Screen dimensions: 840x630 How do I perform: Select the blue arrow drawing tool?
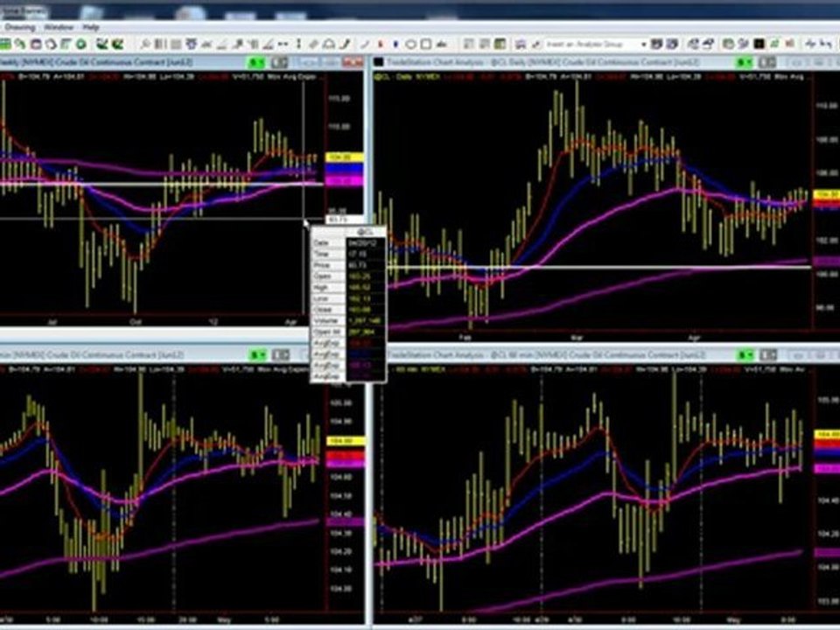tap(395, 44)
